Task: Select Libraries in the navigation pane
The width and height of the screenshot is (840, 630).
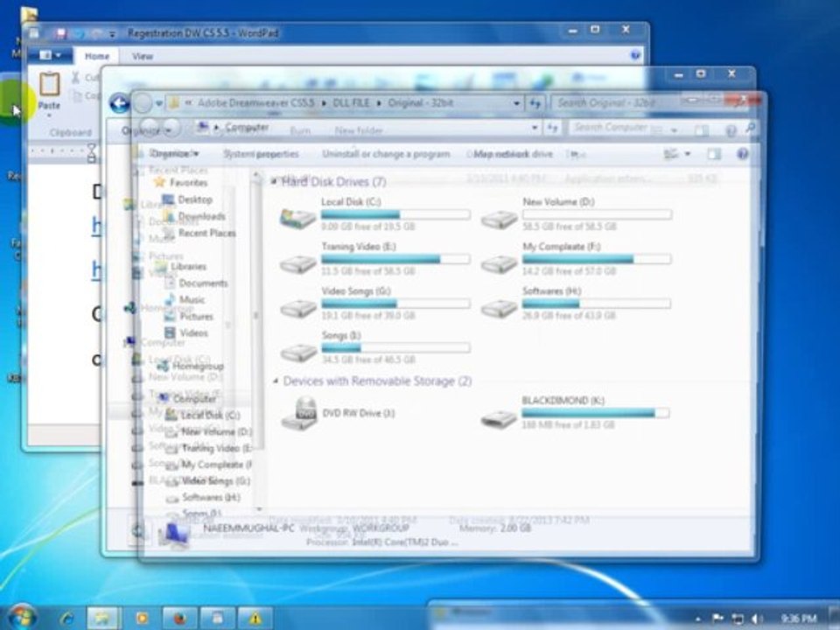Action: [188, 266]
